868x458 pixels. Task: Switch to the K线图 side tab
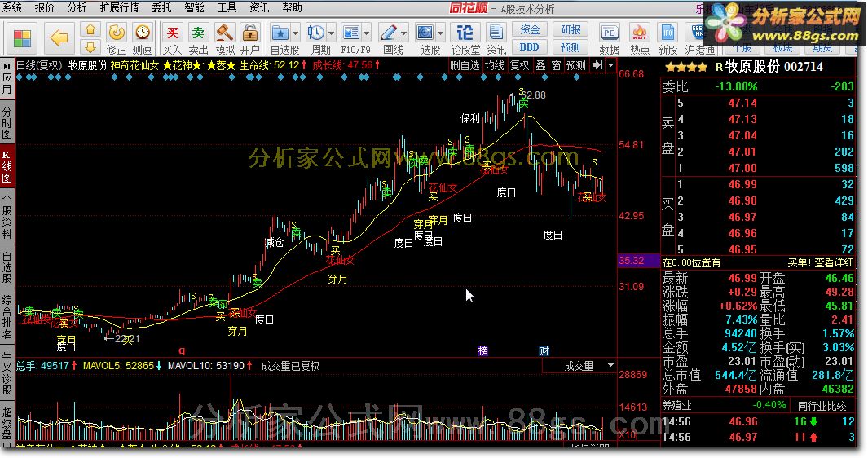[x=7, y=166]
